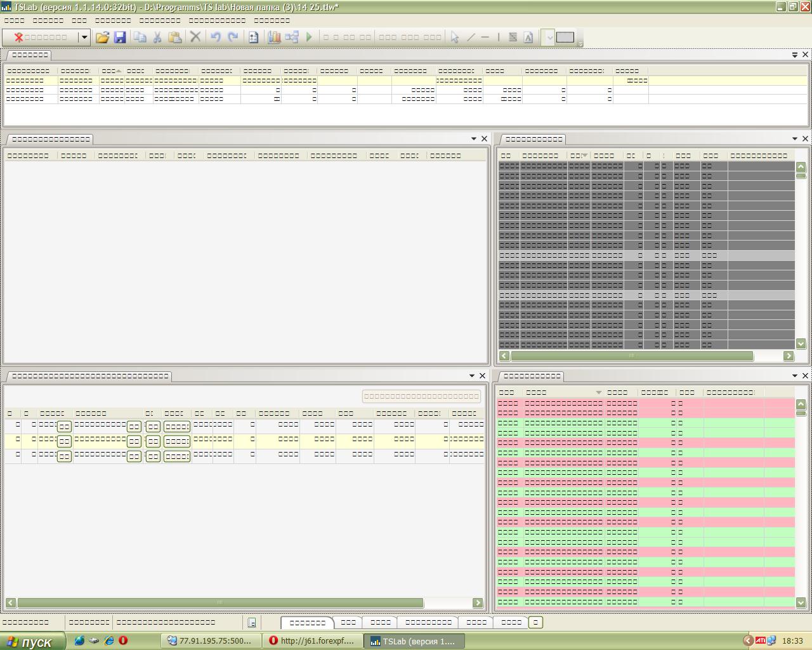
Task: Open the Справка menu in the menu bar
Action: 272,20
